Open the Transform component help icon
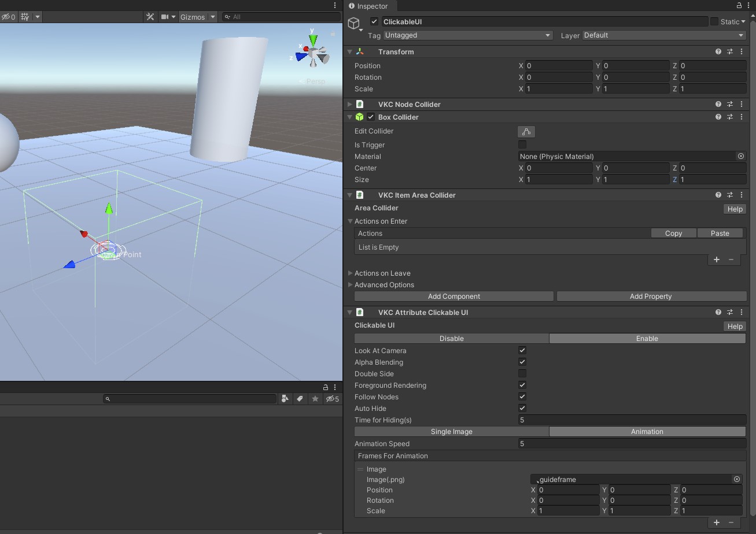Viewport: 756px width, 534px height. click(718, 52)
